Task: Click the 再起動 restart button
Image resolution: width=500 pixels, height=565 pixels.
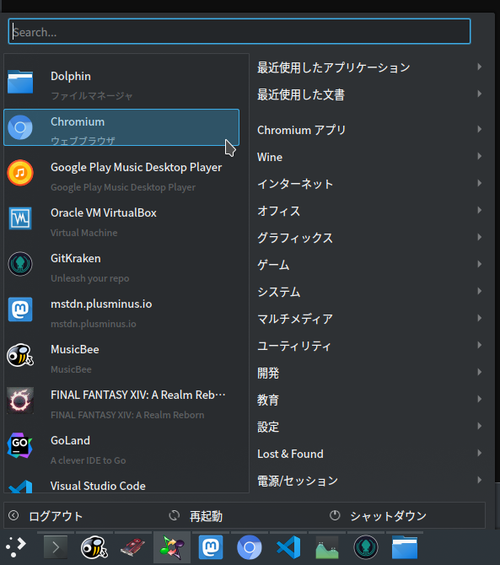Action: (196, 516)
